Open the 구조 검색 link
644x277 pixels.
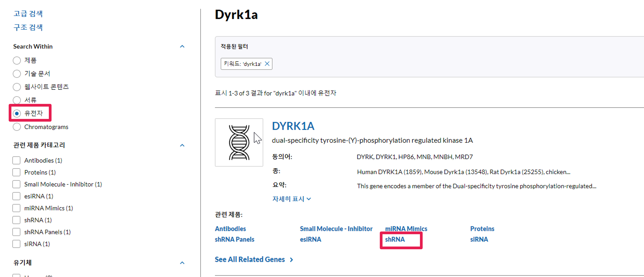(28, 27)
